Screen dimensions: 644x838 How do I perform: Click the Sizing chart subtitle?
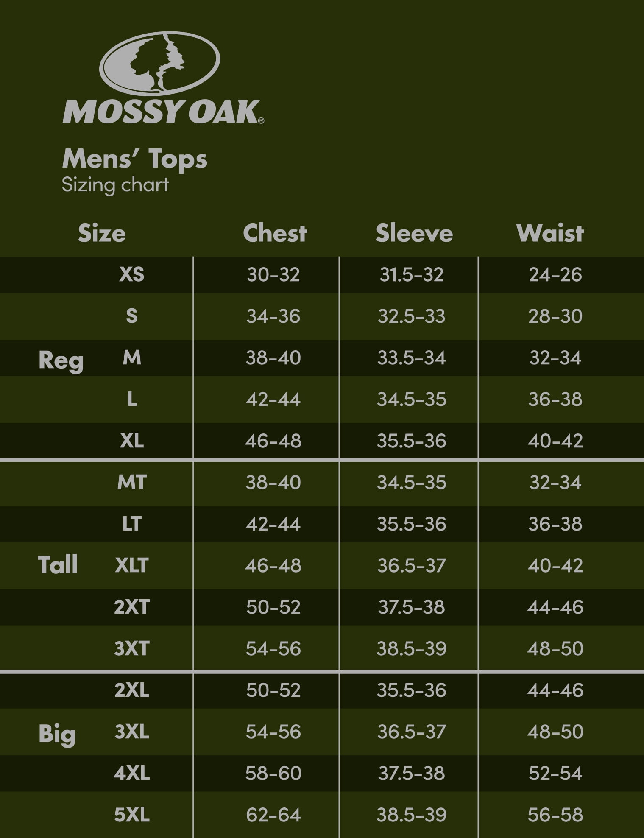tap(115, 185)
